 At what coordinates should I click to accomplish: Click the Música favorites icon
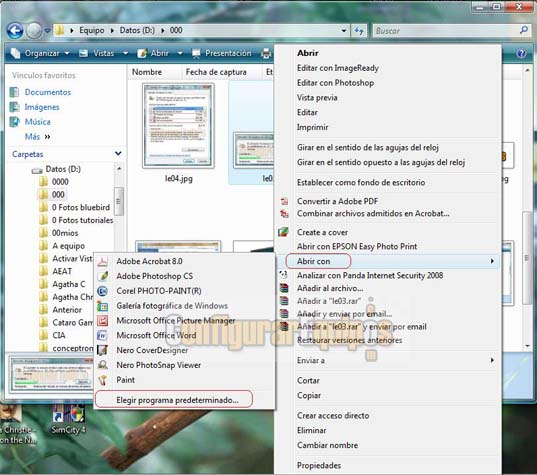(14, 122)
